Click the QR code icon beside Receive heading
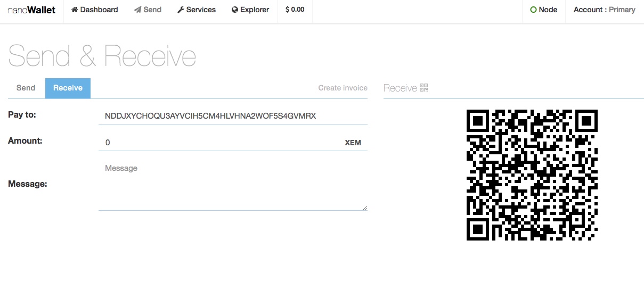Image resolution: width=644 pixels, height=290 pixels. pos(424,88)
